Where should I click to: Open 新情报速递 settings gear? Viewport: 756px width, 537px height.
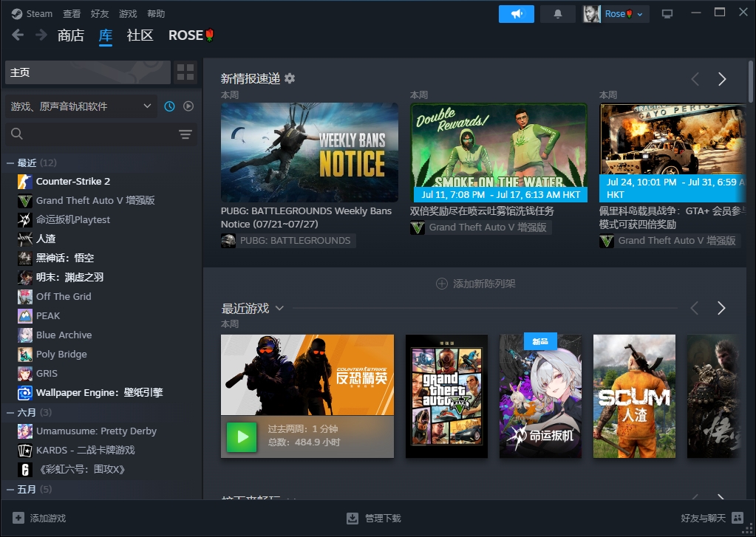pos(290,78)
